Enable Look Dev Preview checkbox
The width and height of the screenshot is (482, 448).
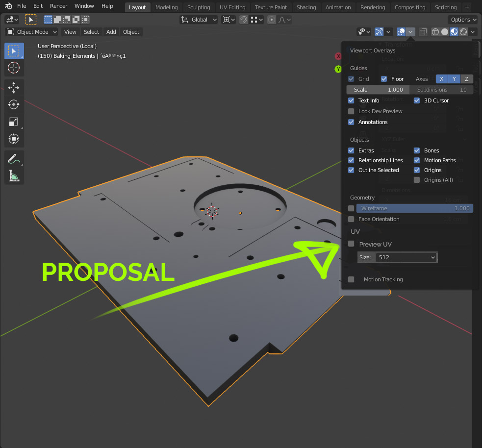click(x=351, y=111)
